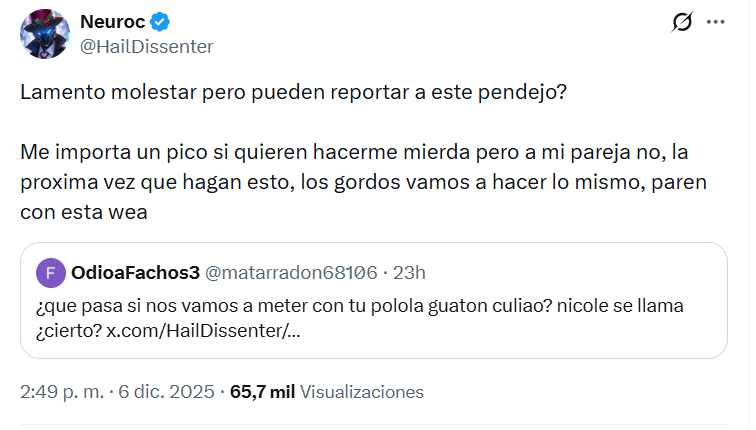756x430 pixels.
Task: Open the Neuroc display name link
Action: pyautogui.click(x=114, y=22)
